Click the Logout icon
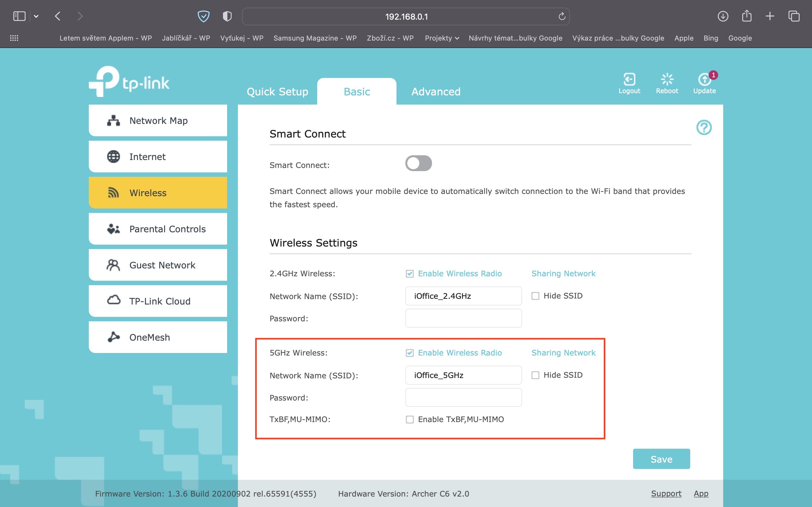 629,80
